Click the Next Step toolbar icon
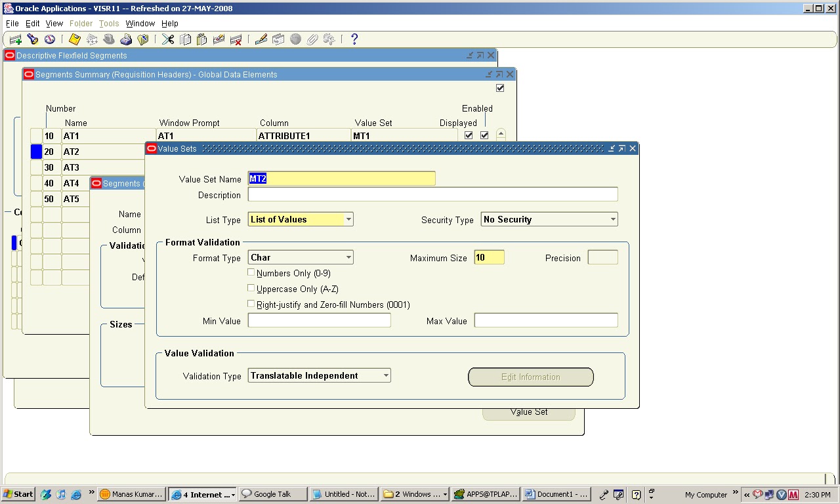 click(x=92, y=39)
